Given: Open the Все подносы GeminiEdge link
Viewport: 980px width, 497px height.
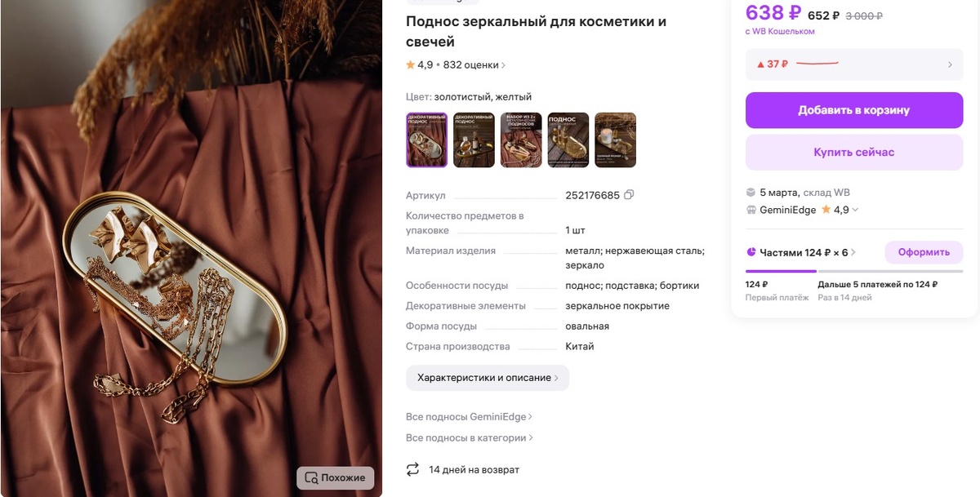Looking at the screenshot, I should (469, 417).
